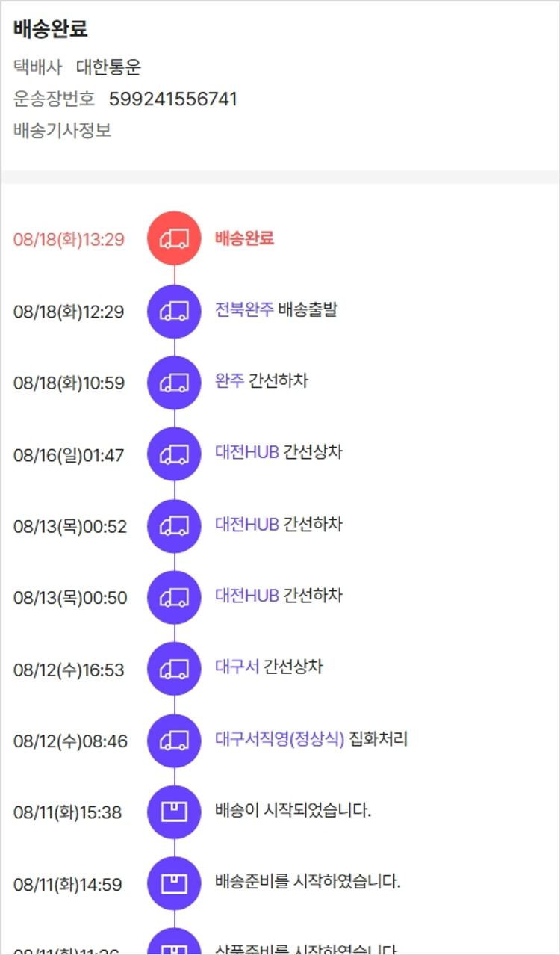Click the truck icon for 전북완주 배송출발
The width and height of the screenshot is (560, 955).
(174, 311)
